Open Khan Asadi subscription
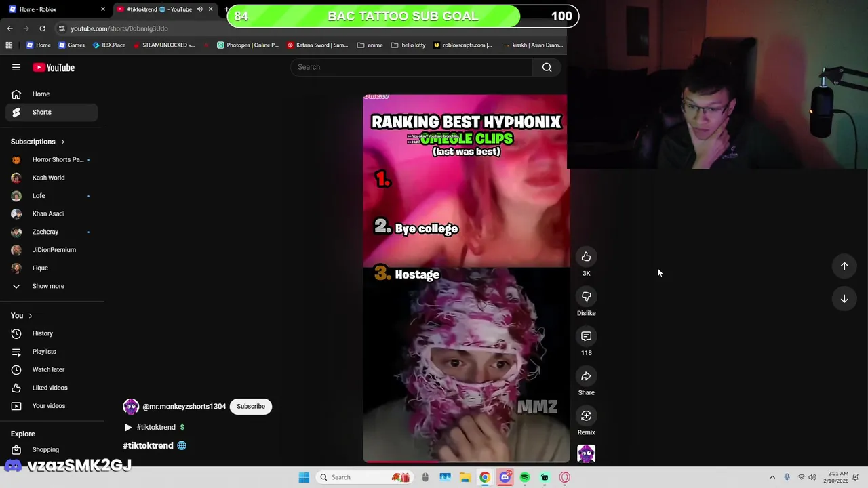The height and width of the screenshot is (488, 868). click(52, 213)
